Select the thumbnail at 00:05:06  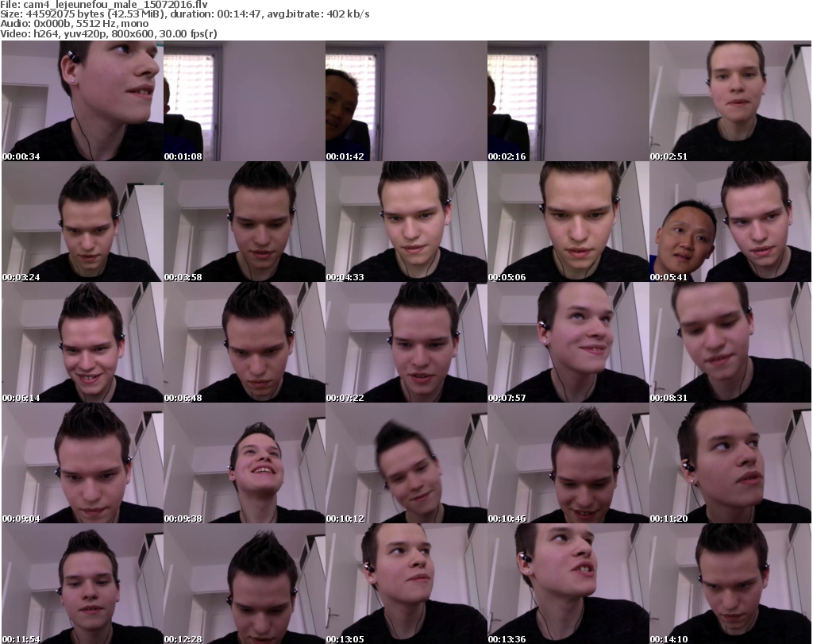568,222
